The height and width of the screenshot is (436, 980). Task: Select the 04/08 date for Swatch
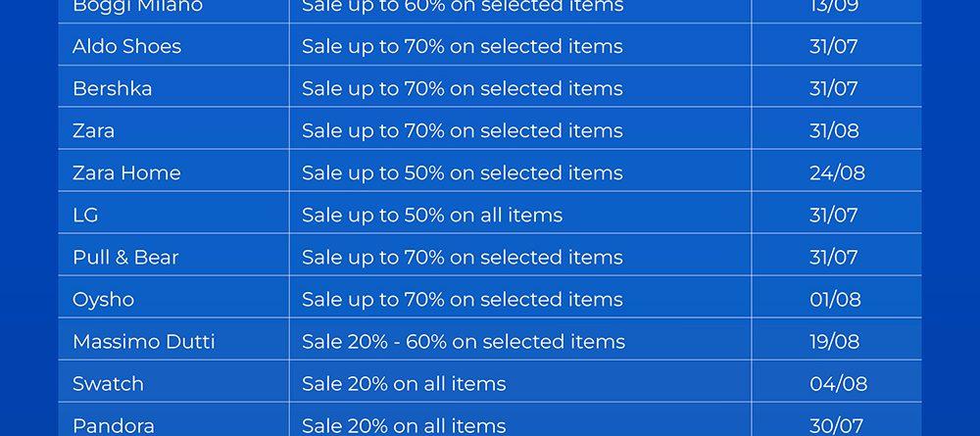838,383
